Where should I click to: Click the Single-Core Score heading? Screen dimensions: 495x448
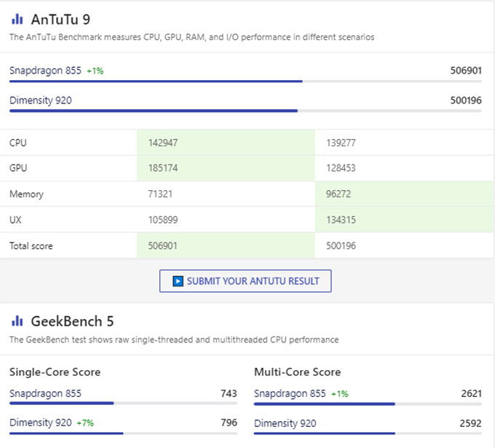(55, 372)
